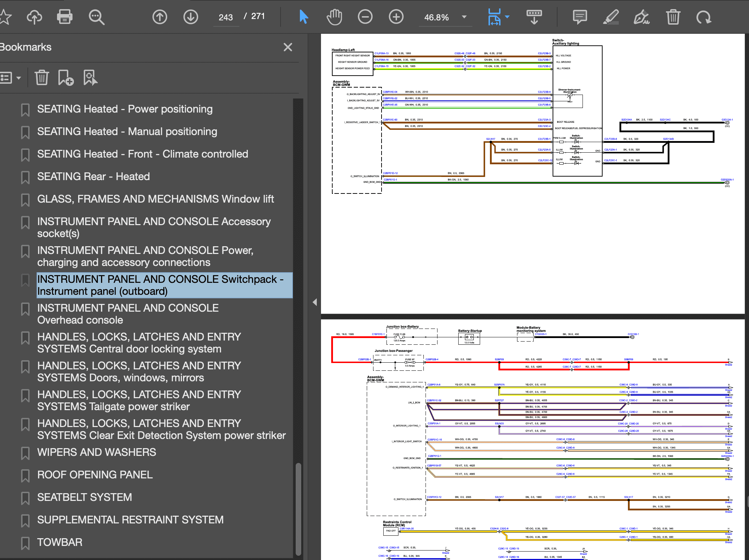Open the SEATING Rear - Heated bookmark

[x=93, y=177]
